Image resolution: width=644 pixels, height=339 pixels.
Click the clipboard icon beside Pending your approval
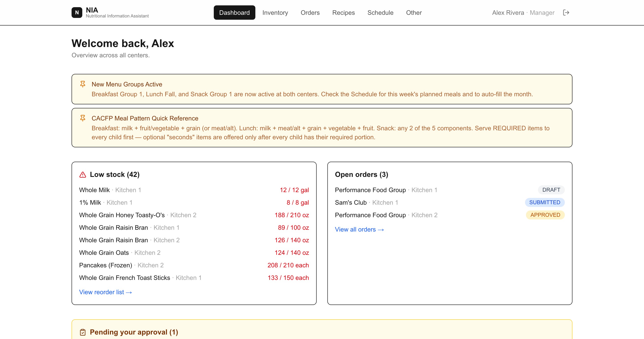click(83, 332)
